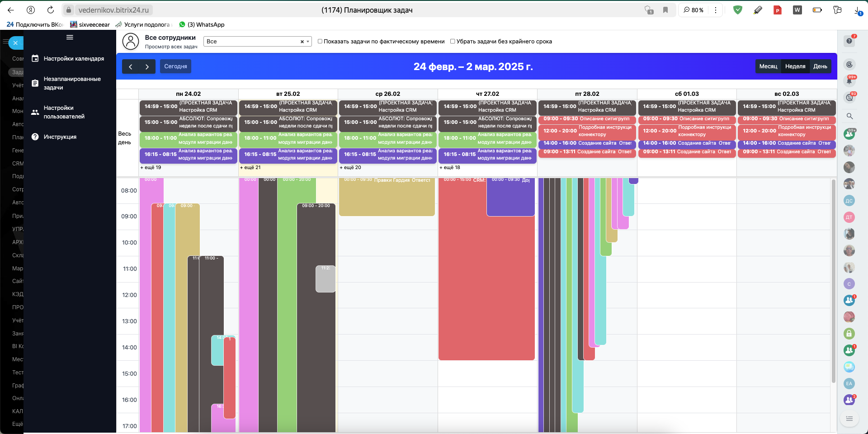Expand the '+ ещё 20' tasks on Wednesday

coord(350,168)
